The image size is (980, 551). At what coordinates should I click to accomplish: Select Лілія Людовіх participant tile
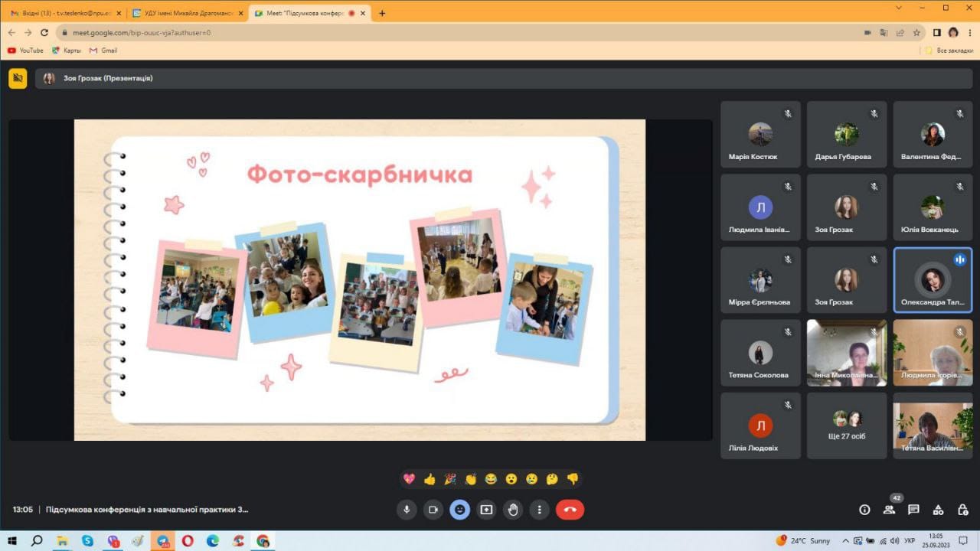click(760, 425)
